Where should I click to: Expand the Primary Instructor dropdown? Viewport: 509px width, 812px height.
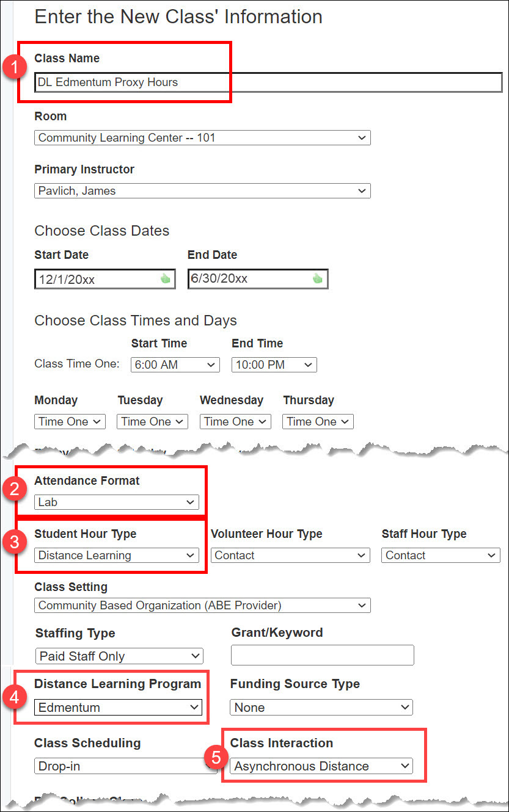pos(202,191)
